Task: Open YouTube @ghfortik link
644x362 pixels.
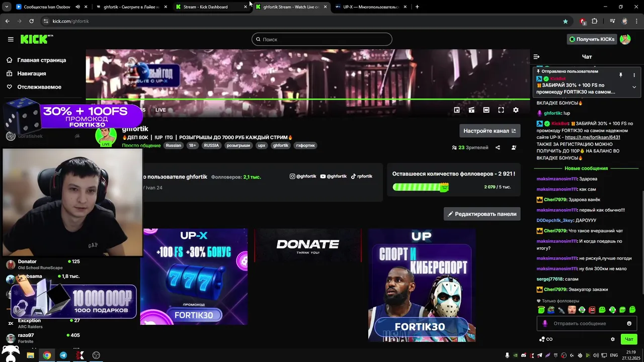Action: 334,176
